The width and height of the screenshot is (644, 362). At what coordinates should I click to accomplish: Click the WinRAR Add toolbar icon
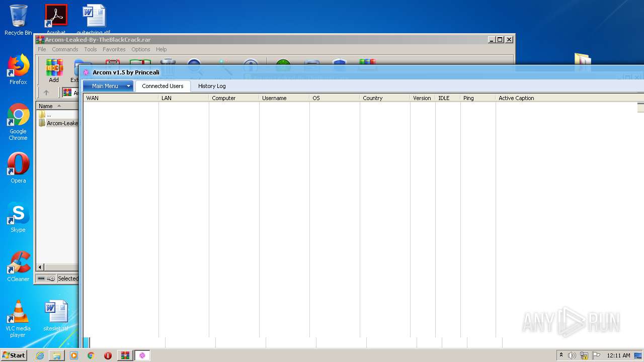54,71
